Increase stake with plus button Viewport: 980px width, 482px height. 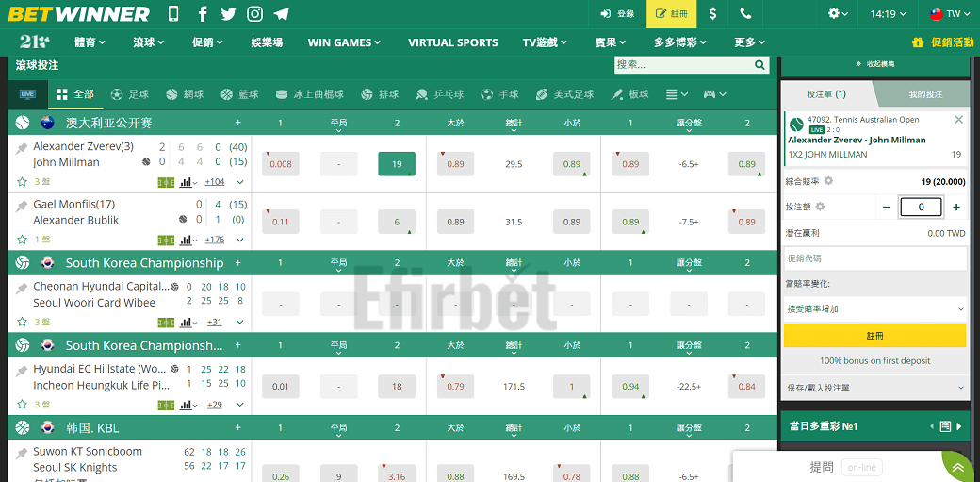pyautogui.click(x=956, y=208)
